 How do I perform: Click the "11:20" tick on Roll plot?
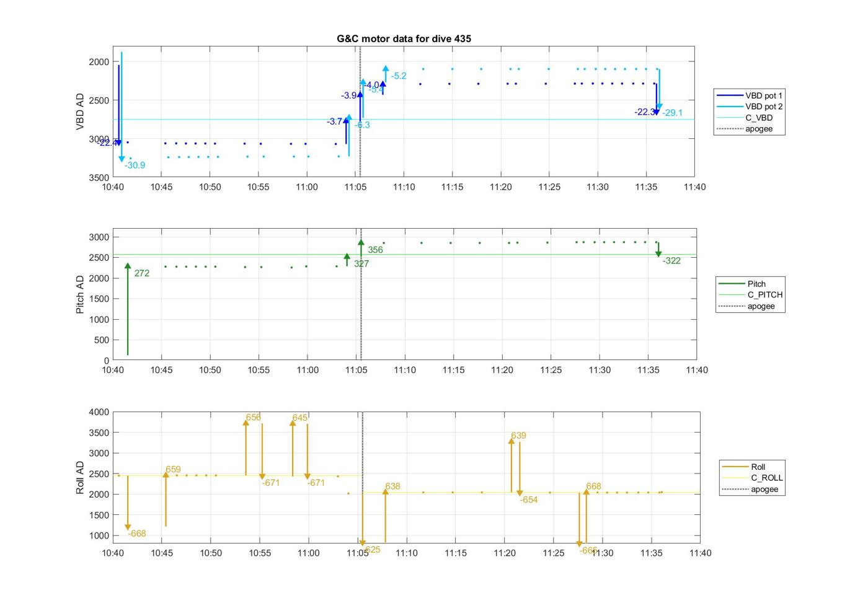505,553
